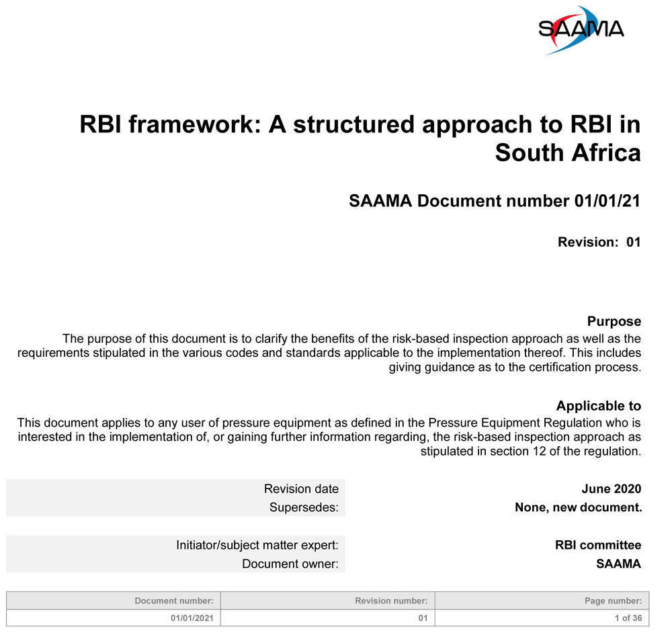
Task: Click the 'SAAMA' document owner value
Action: click(619, 564)
